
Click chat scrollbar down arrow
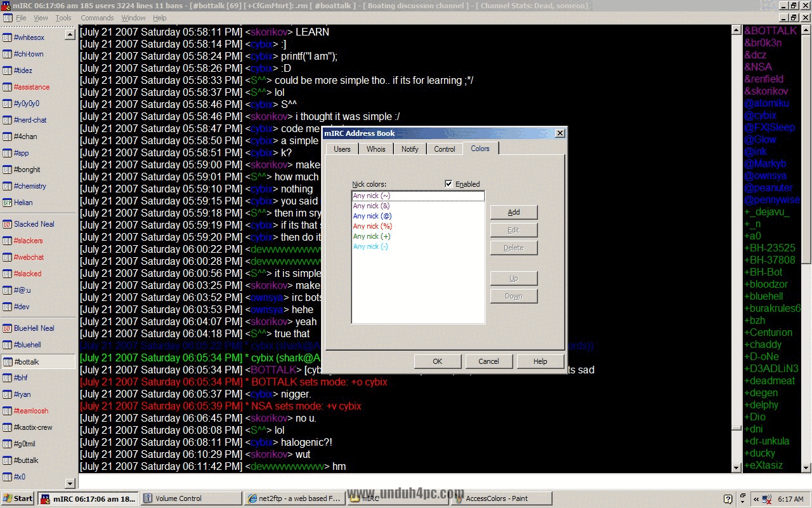(736, 467)
